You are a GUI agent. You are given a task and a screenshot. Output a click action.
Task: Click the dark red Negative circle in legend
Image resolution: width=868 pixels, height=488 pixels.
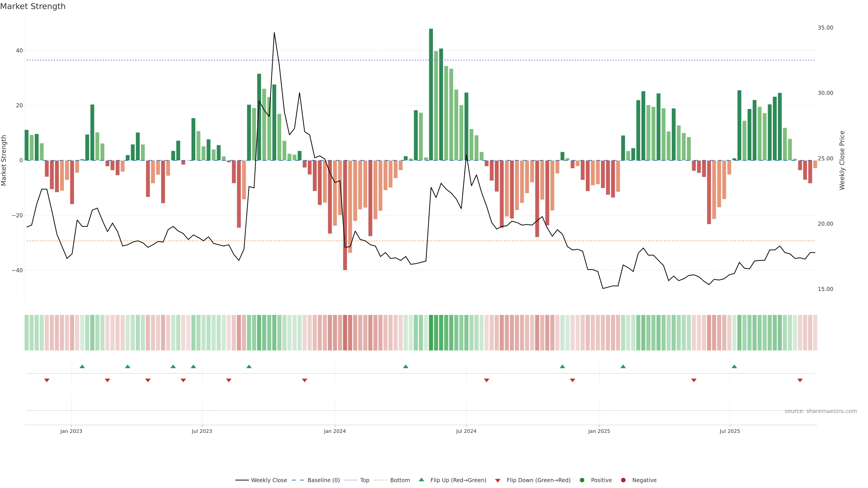623,480
